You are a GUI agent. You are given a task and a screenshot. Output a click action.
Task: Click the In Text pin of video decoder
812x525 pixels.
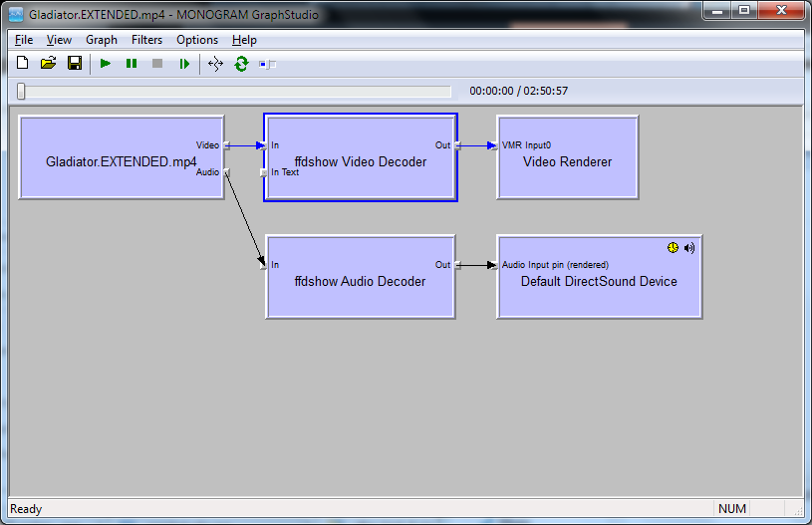264,172
